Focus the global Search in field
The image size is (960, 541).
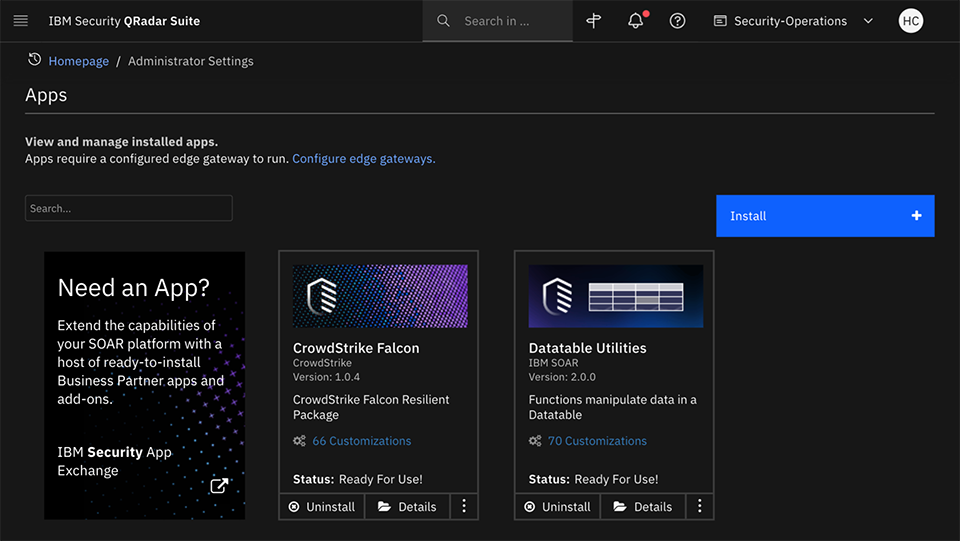click(x=497, y=21)
